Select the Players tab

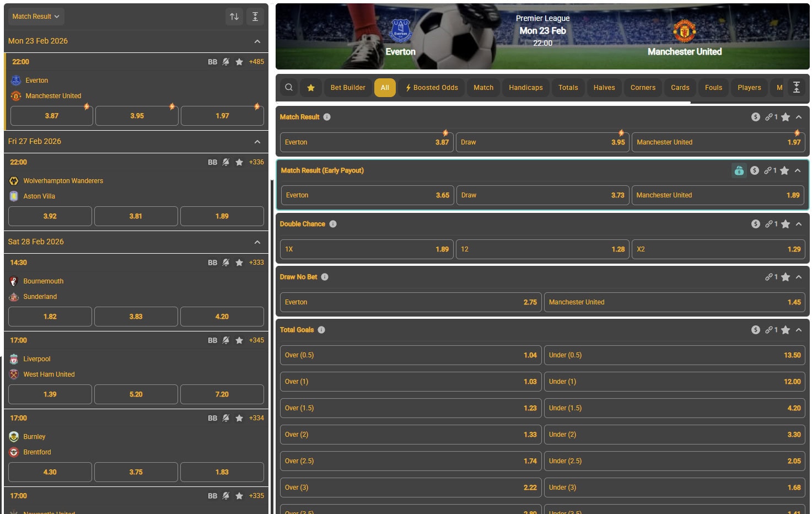[749, 87]
